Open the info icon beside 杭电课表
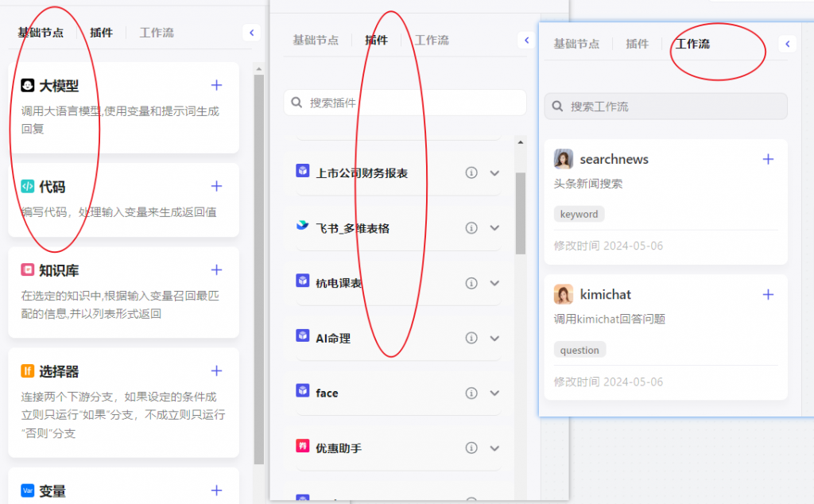 (471, 282)
